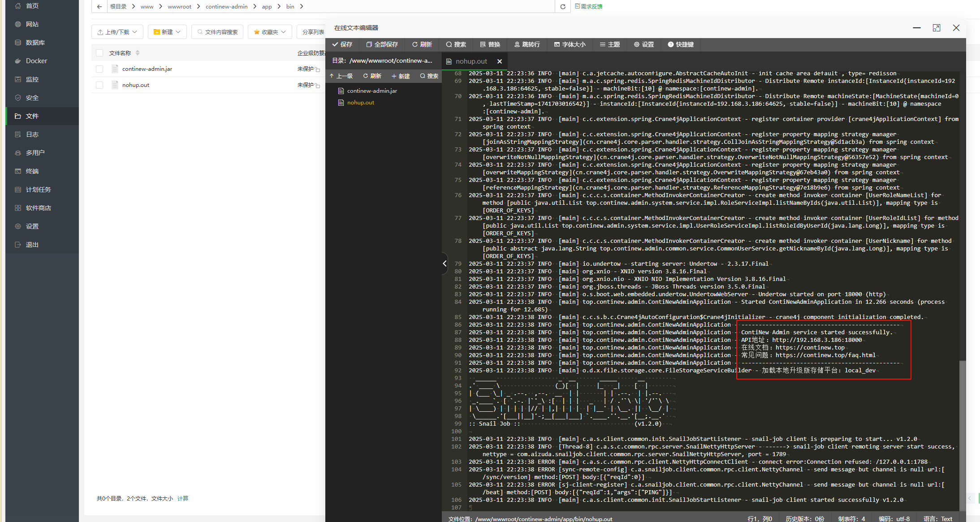Viewport: 980px width, 522px height.
Task: Click the 需求反馈 feedback link
Action: coord(588,6)
